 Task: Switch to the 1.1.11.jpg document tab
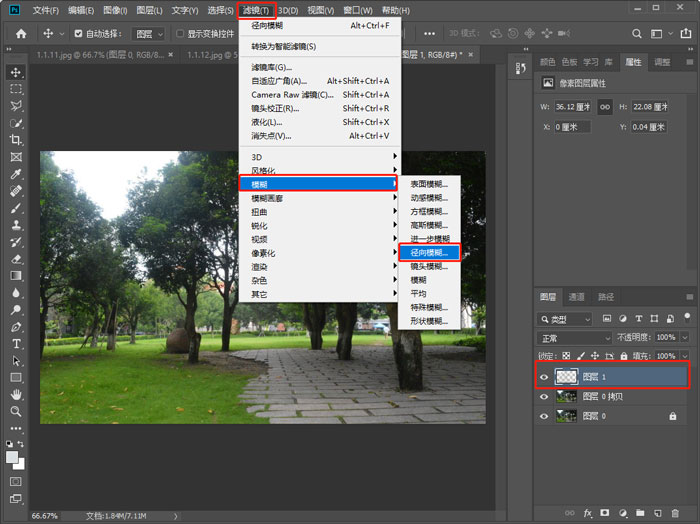[x=105, y=55]
